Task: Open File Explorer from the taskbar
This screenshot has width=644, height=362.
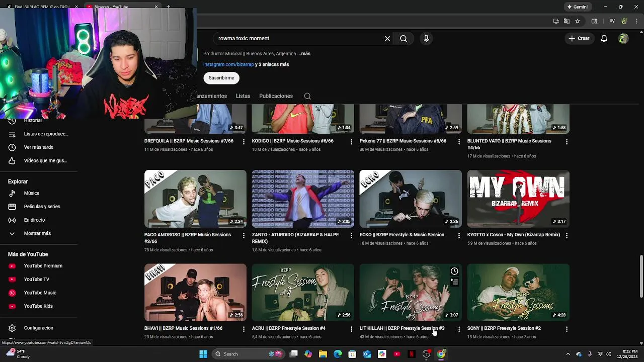Action: (x=323, y=354)
